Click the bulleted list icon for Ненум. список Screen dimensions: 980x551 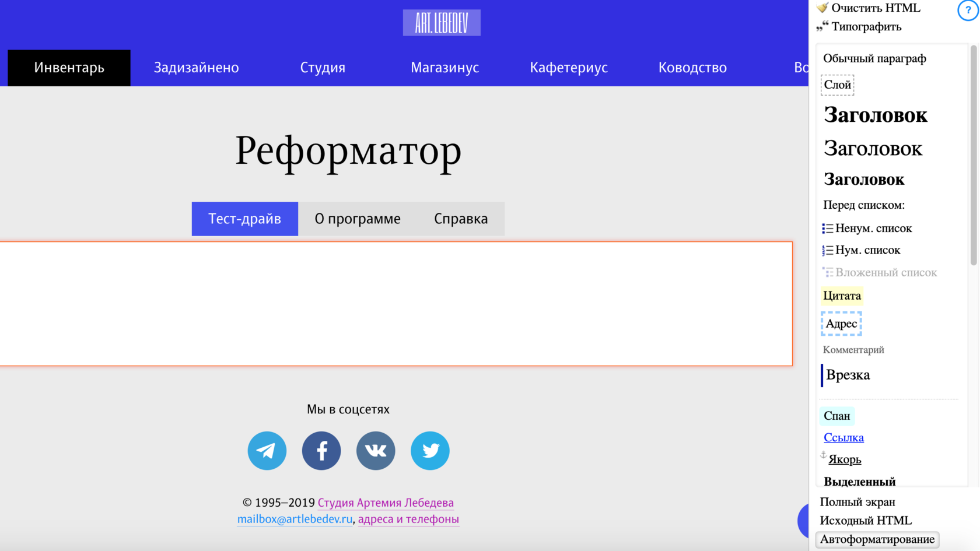pos(827,229)
